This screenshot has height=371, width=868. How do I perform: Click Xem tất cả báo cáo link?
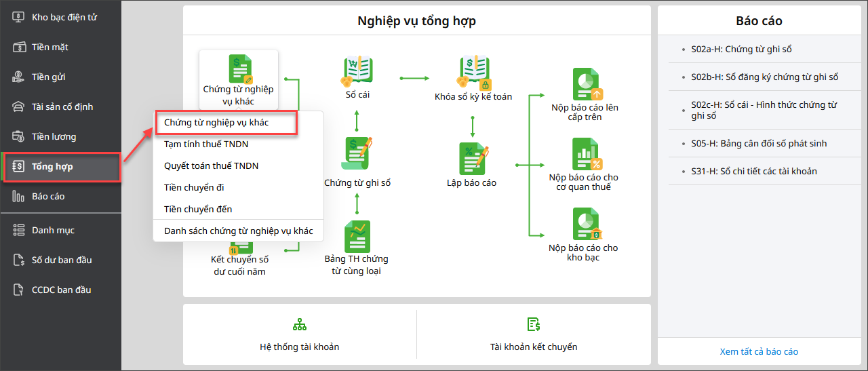[x=759, y=351]
